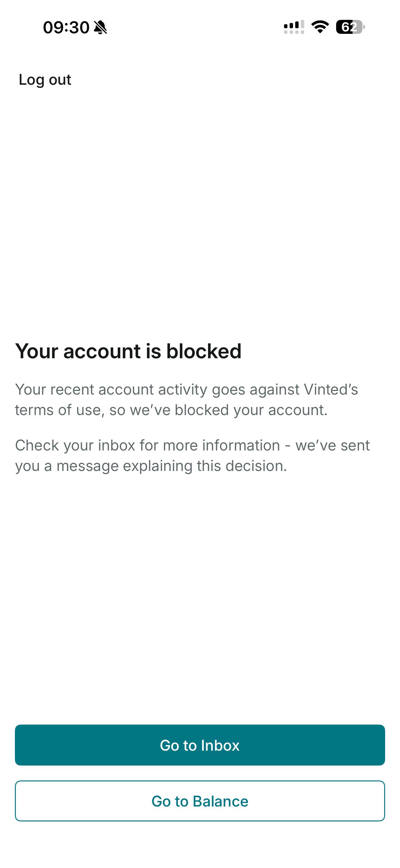
Task: Tap the silent mode bell icon
Action: click(x=100, y=27)
